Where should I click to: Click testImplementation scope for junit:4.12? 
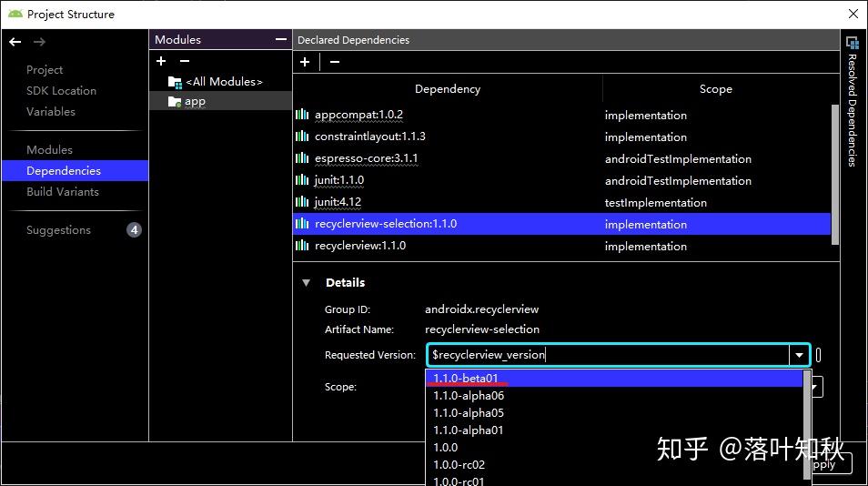pos(655,203)
